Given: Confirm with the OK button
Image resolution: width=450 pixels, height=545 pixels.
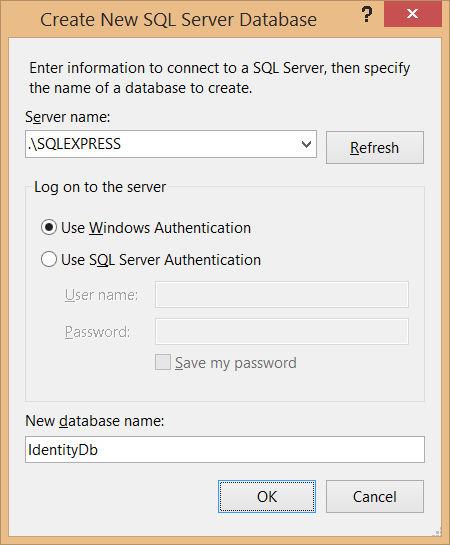Looking at the screenshot, I should (267, 496).
